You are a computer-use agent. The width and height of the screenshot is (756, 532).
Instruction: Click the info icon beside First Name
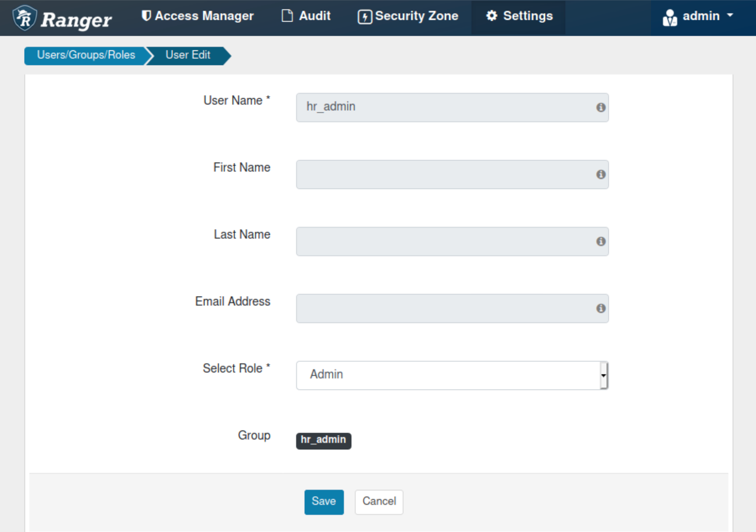pos(601,175)
